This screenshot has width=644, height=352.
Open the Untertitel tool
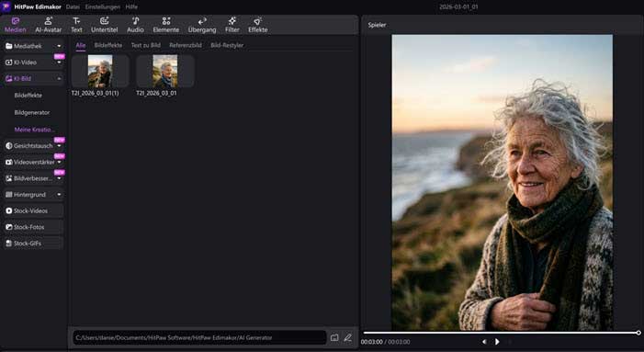pyautogui.click(x=105, y=25)
